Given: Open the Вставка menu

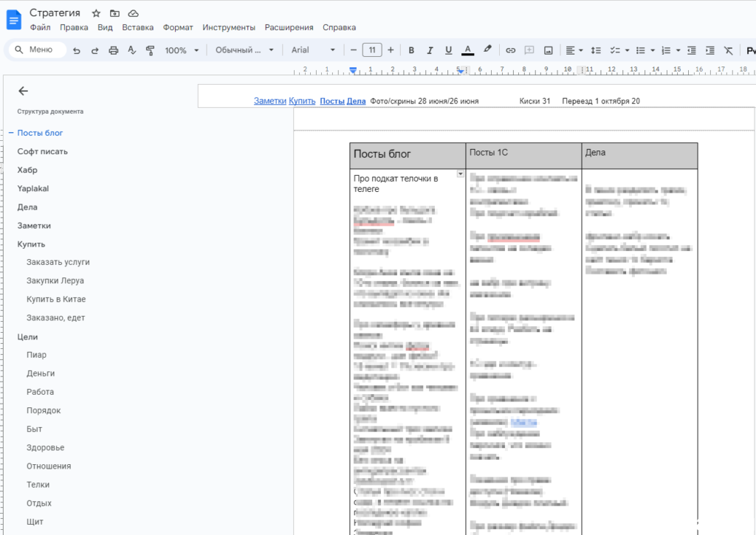Looking at the screenshot, I should coord(138,27).
